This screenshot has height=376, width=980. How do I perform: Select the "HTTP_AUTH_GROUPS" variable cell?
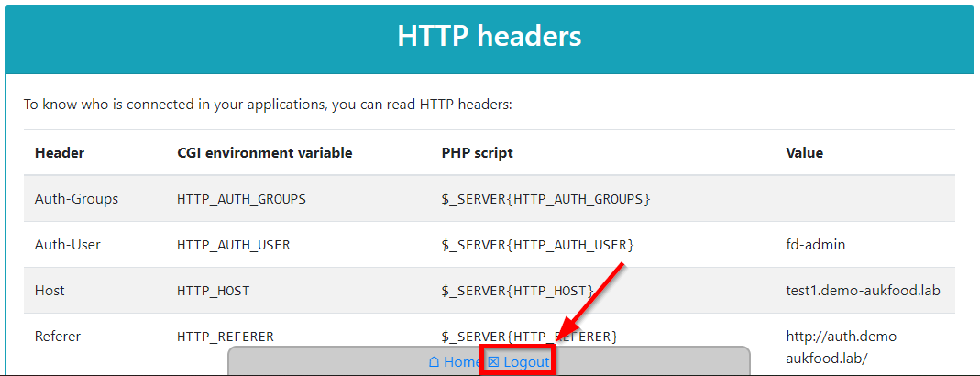pyautogui.click(x=241, y=199)
